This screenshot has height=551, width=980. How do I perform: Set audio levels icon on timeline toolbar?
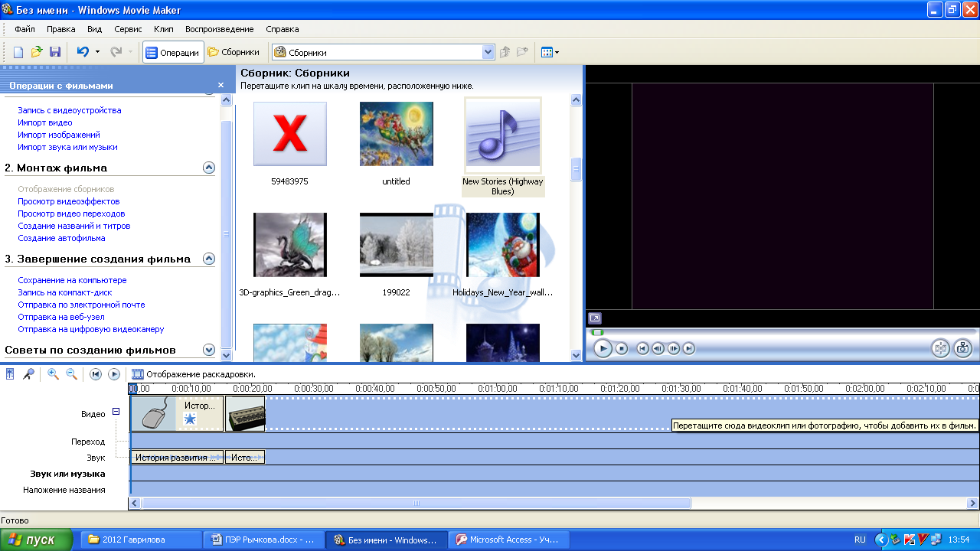11,374
